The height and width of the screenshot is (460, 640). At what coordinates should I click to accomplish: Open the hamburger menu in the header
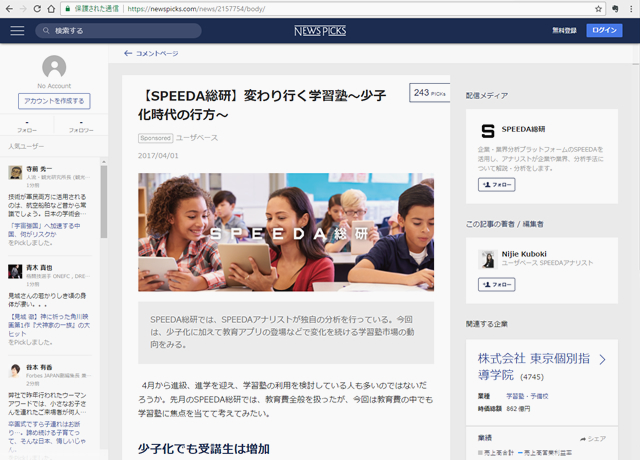(17, 31)
